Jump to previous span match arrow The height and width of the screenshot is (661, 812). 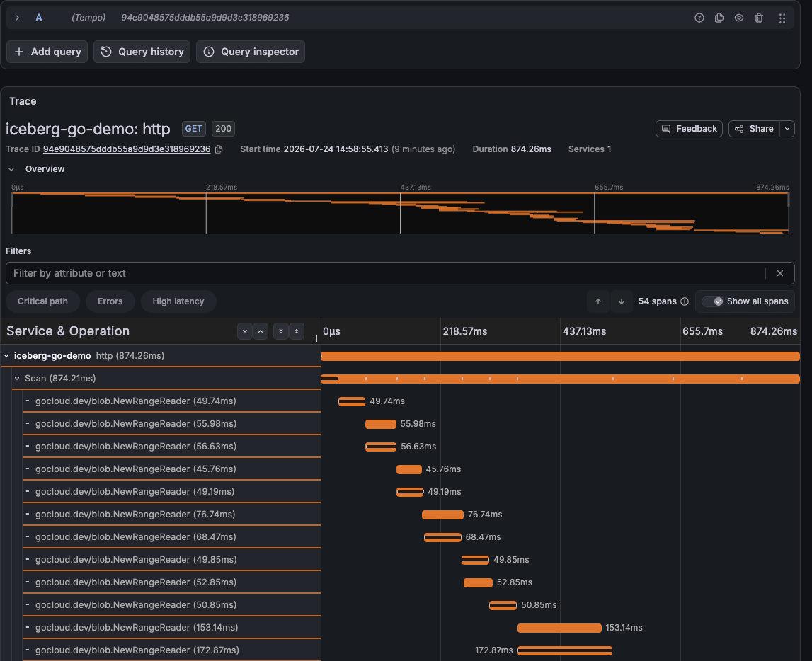(x=598, y=301)
